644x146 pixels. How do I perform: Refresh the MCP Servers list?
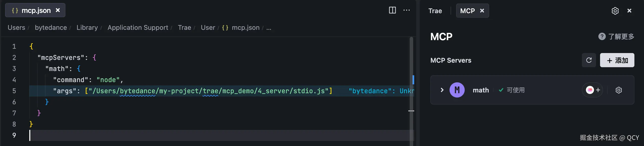[589, 60]
